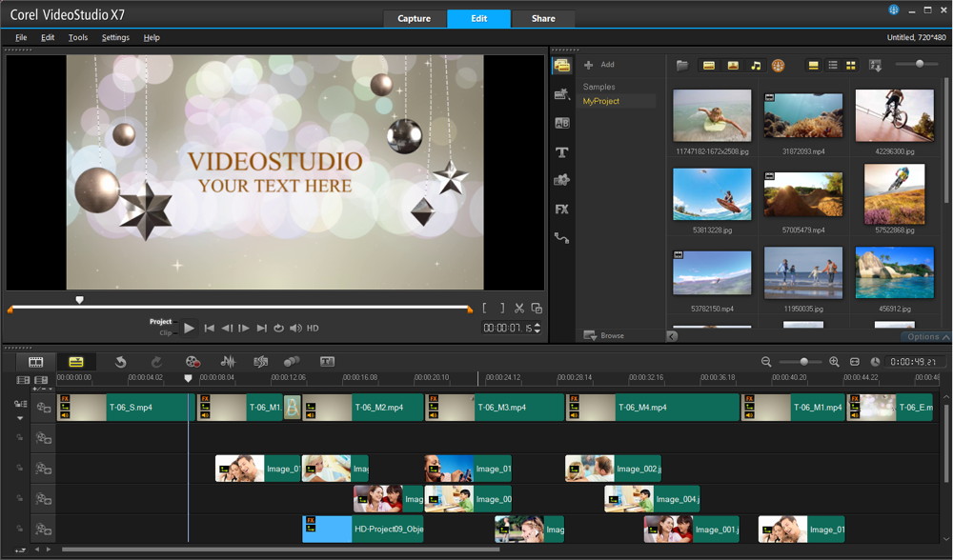Collapse the library folder pane arrow
Viewport: 953px width, 560px height.
(x=672, y=336)
